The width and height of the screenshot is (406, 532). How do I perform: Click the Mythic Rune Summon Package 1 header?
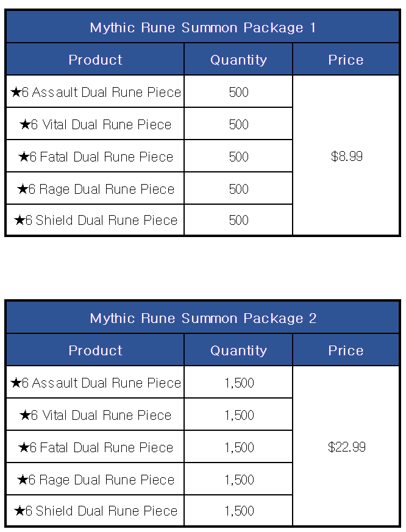pos(202,27)
